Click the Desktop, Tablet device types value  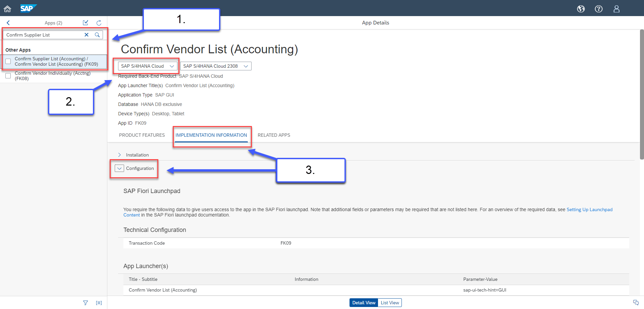(168, 114)
